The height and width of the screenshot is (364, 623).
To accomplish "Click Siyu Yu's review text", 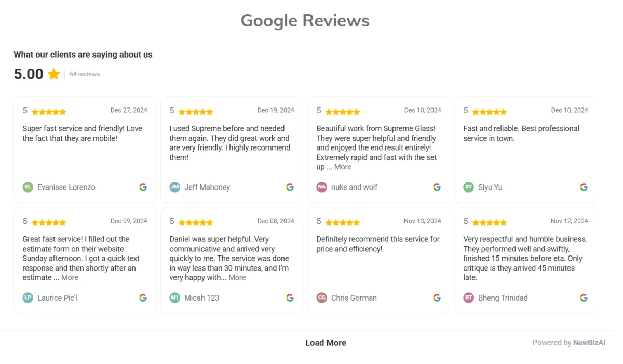I will [521, 133].
